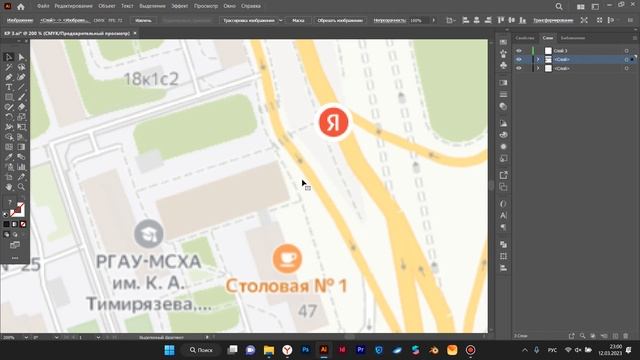Open the Файл menu
Image resolution: width=640 pixels, height=360 pixels.
pyautogui.click(x=43, y=6)
